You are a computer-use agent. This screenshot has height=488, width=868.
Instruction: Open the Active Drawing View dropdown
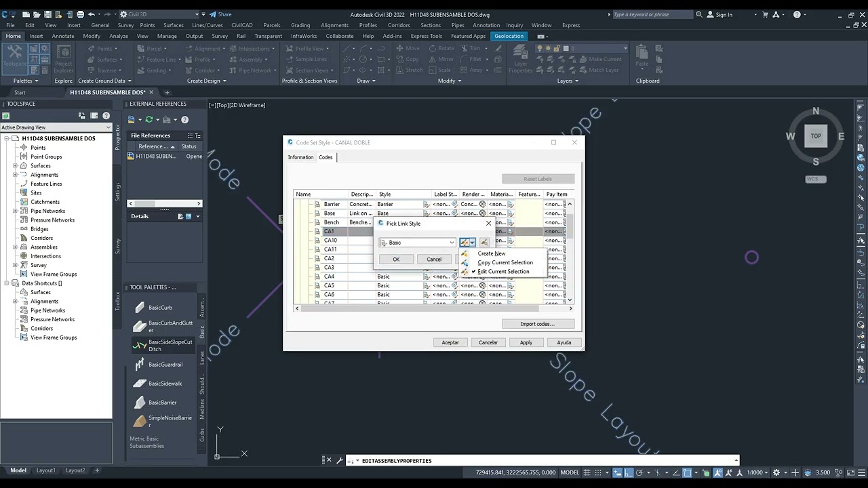[56, 127]
